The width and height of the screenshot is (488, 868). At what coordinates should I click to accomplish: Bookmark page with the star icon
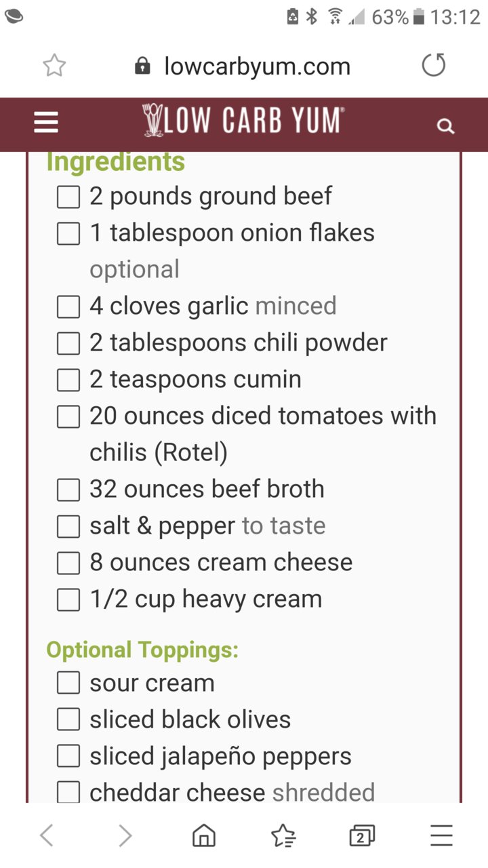(54, 66)
